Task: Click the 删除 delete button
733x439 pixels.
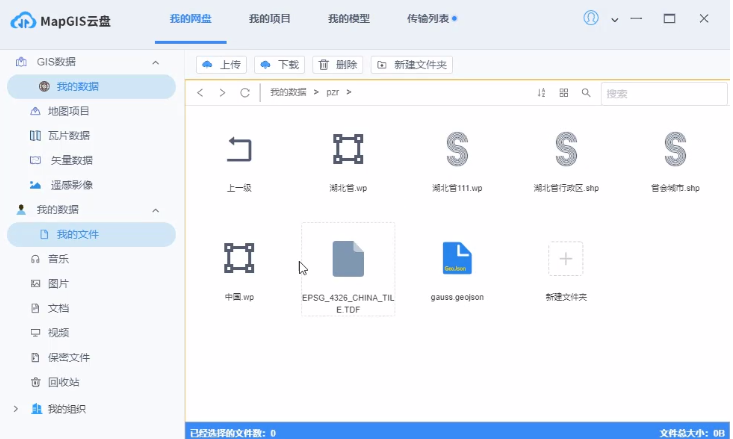Action: [338, 65]
